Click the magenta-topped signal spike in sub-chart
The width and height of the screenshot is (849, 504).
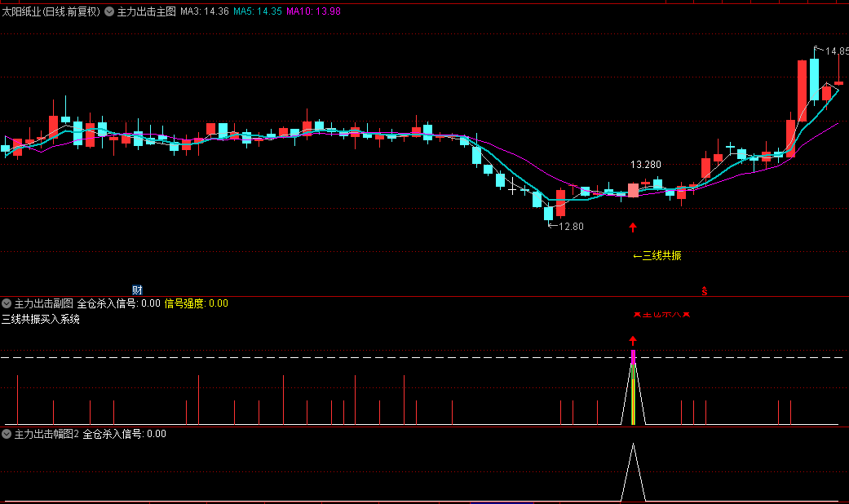click(633, 387)
